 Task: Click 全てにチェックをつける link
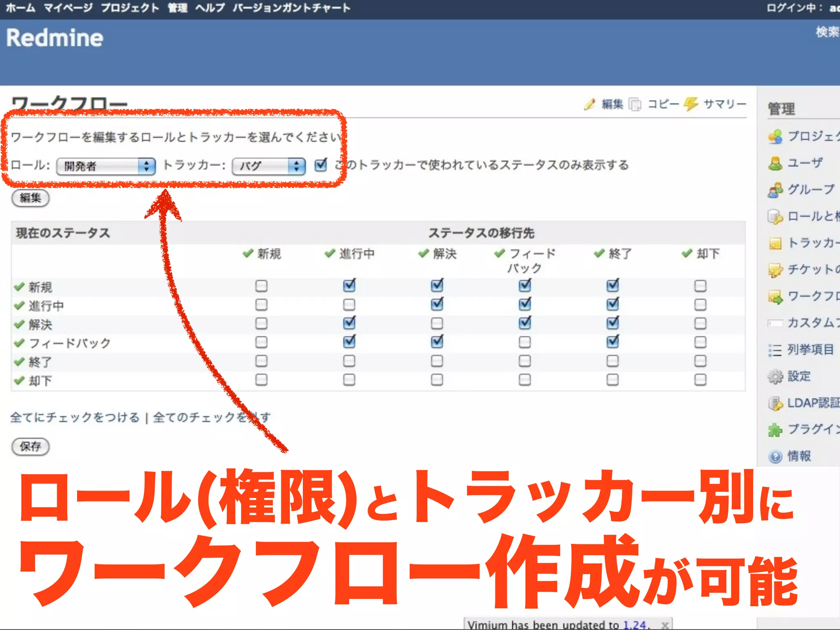75,418
